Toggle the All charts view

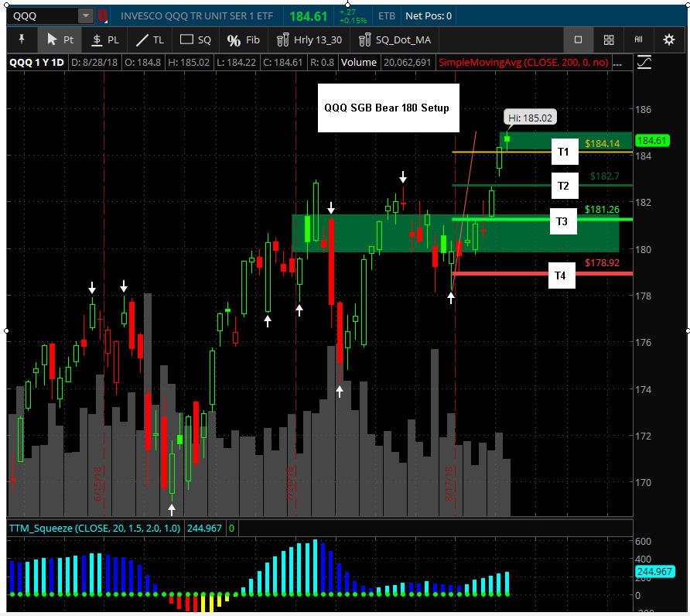click(638, 39)
